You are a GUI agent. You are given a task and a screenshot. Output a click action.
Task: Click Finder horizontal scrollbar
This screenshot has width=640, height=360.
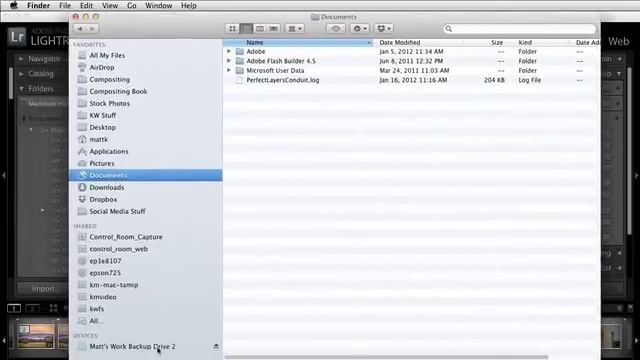386,357
